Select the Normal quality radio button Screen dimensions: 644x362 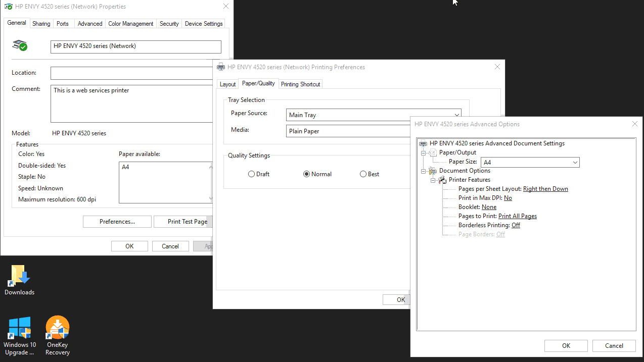coord(306,174)
